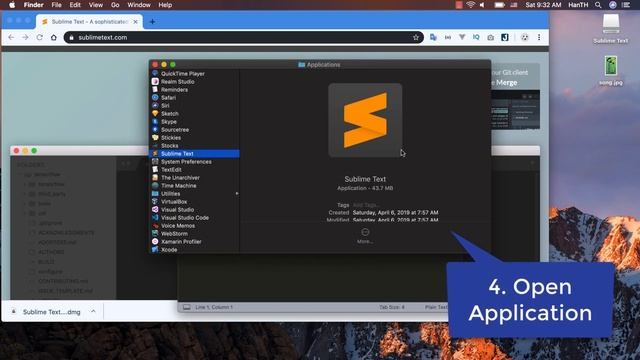This screenshot has width=640, height=360.
Task: Select the Utilities folder row
Action: 194,193
